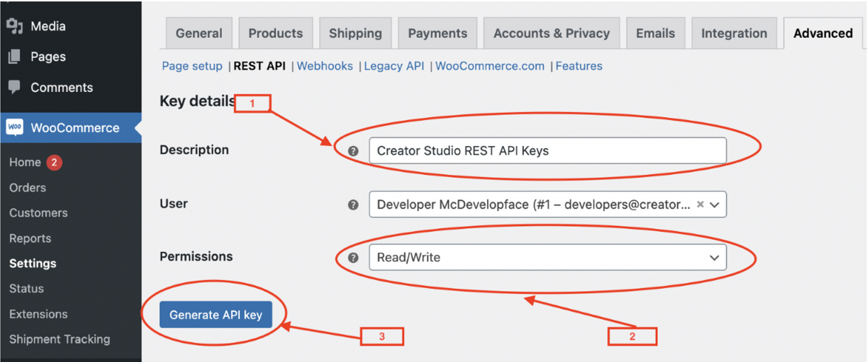Open the Extensions submenu item

click(38, 314)
